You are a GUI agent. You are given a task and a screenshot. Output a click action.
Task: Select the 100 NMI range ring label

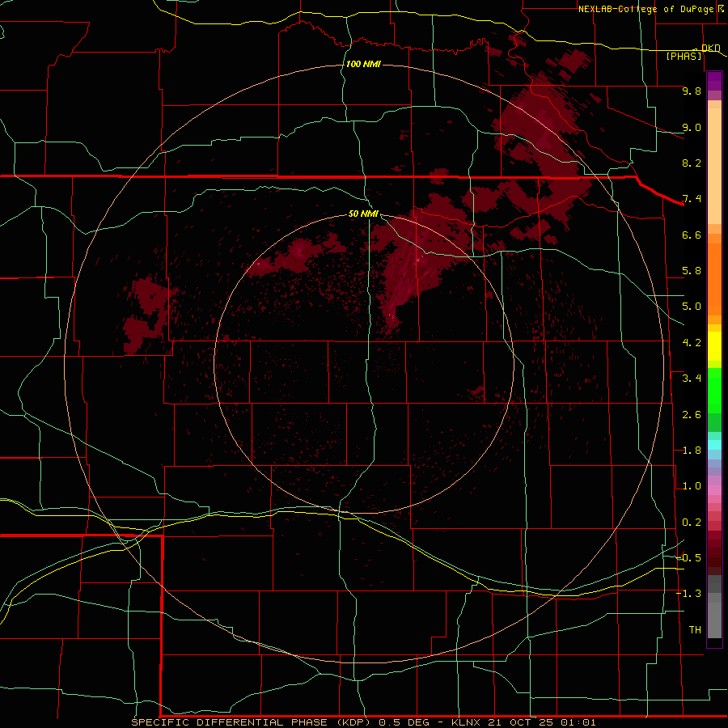click(363, 64)
